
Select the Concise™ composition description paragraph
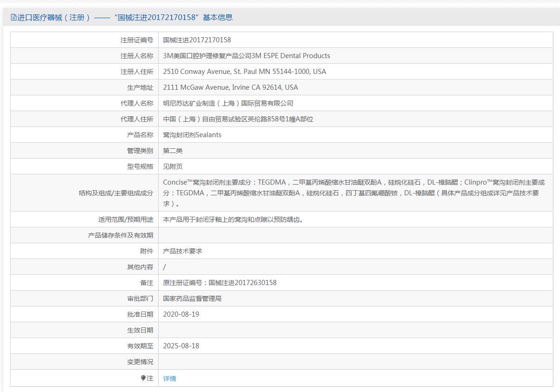pyautogui.click(x=354, y=193)
